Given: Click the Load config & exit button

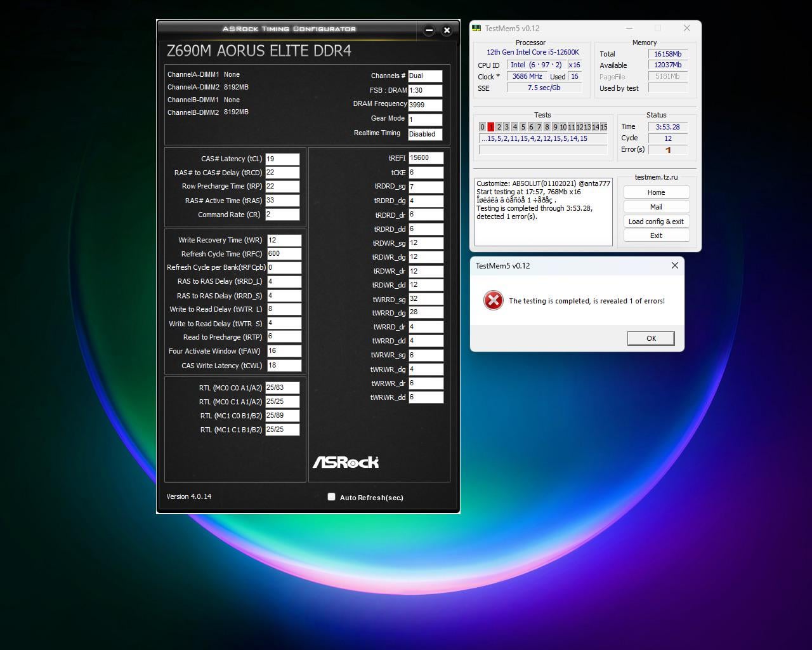Looking at the screenshot, I should [x=657, y=222].
